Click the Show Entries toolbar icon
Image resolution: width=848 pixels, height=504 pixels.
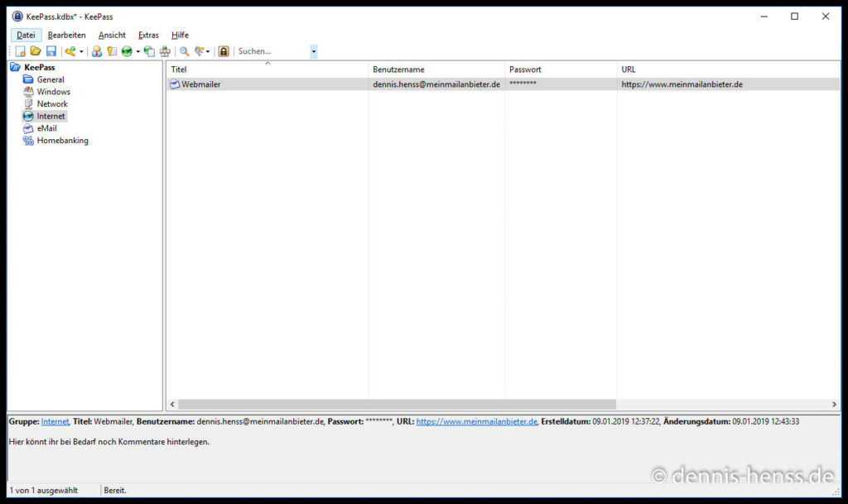coord(200,51)
